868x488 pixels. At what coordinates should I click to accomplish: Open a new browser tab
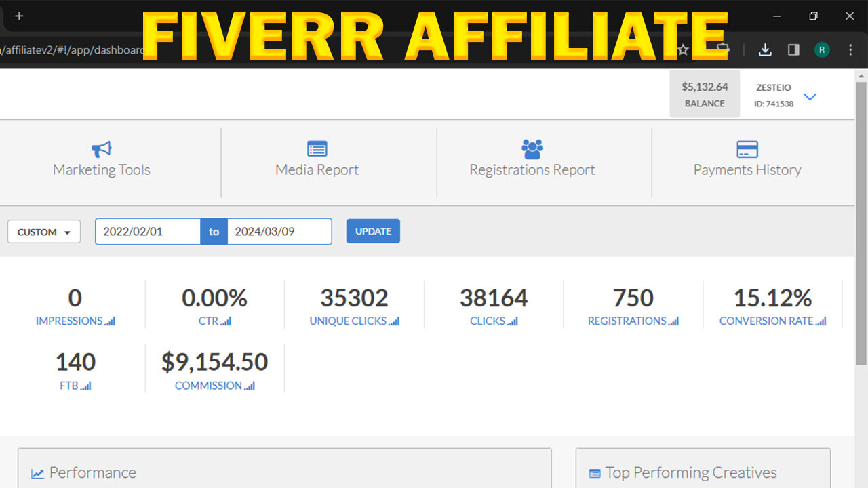(x=19, y=16)
